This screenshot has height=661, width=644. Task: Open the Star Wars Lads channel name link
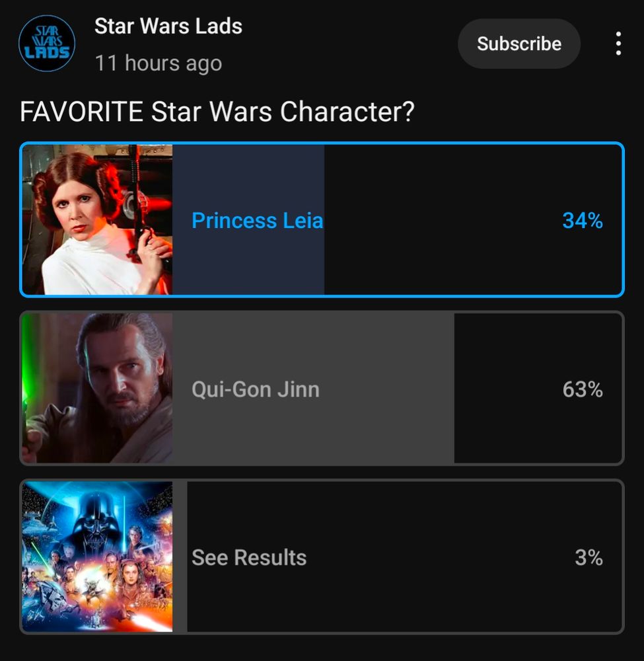click(x=168, y=26)
